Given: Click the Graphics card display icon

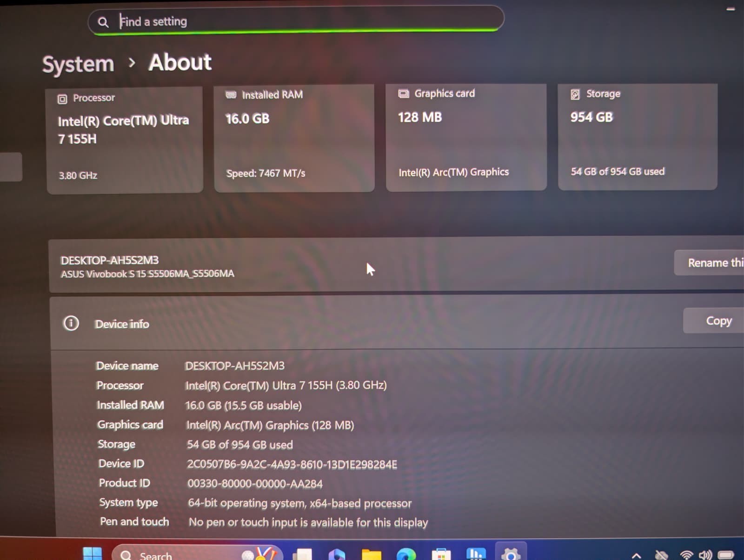Looking at the screenshot, I should [x=404, y=93].
